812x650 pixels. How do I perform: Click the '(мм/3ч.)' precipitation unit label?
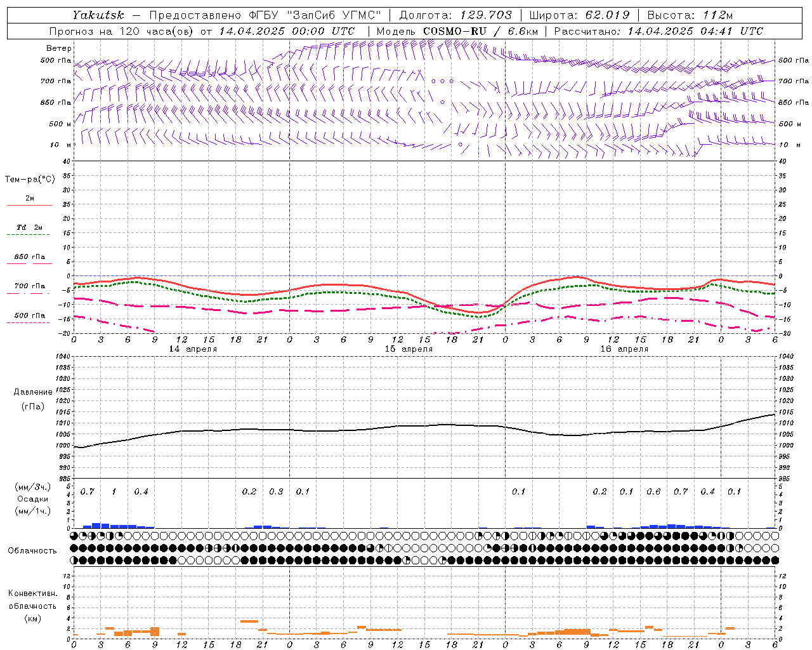(33, 487)
